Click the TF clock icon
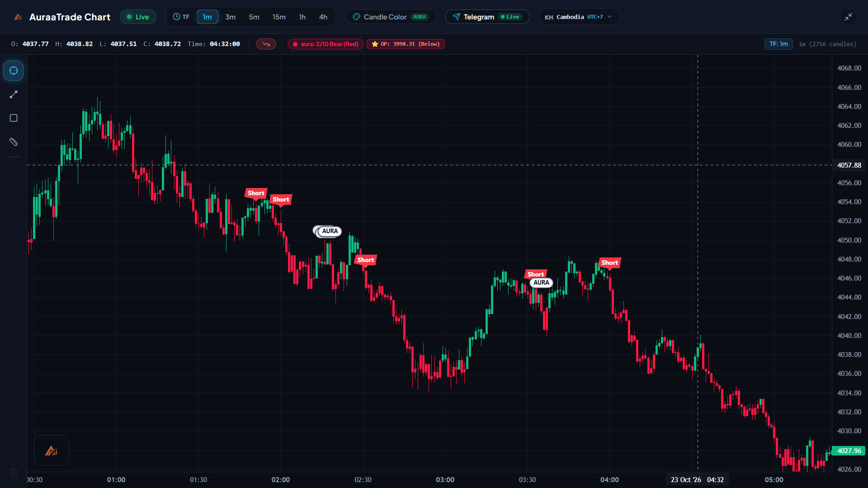Screen dimensions: 868x488 [176, 17]
